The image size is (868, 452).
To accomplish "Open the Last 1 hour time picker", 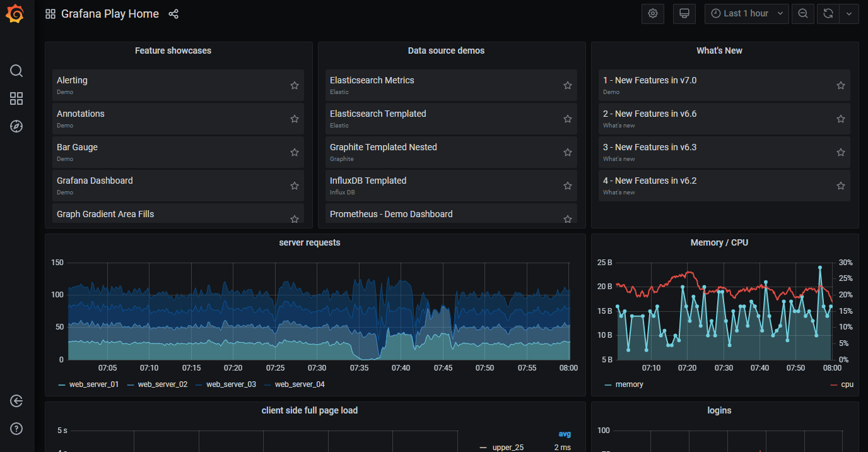I will tap(747, 14).
